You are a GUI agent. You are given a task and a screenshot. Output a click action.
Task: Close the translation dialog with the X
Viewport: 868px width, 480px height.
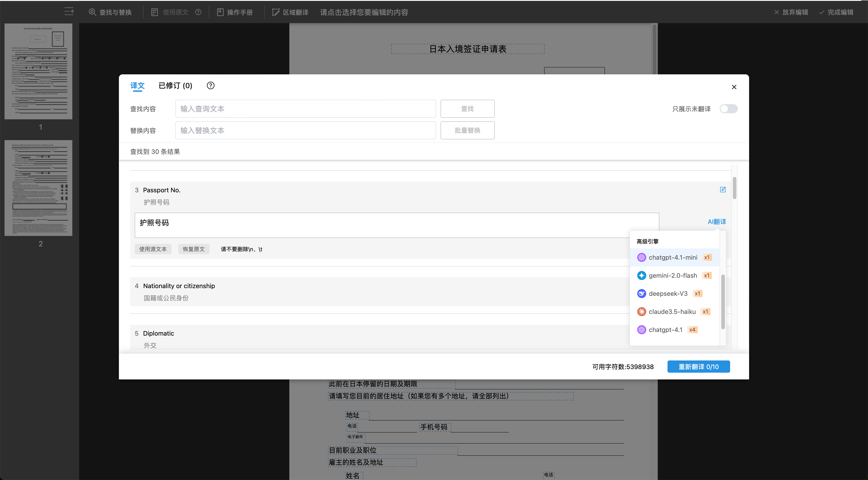pos(734,87)
